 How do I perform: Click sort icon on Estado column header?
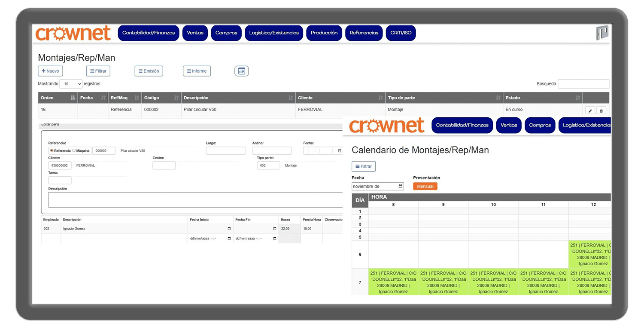tap(578, 98)
